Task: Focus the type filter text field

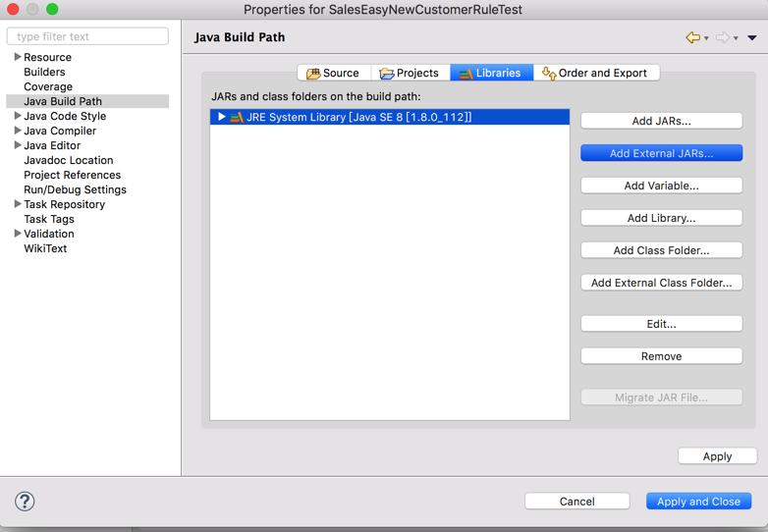Action: [x=87, y=36]
